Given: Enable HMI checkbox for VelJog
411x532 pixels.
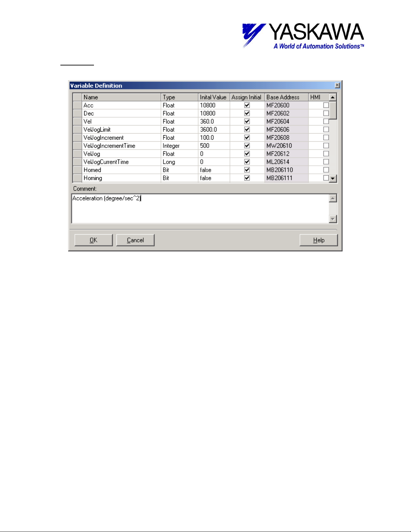Looking at the screenshot, I should 326,153.
